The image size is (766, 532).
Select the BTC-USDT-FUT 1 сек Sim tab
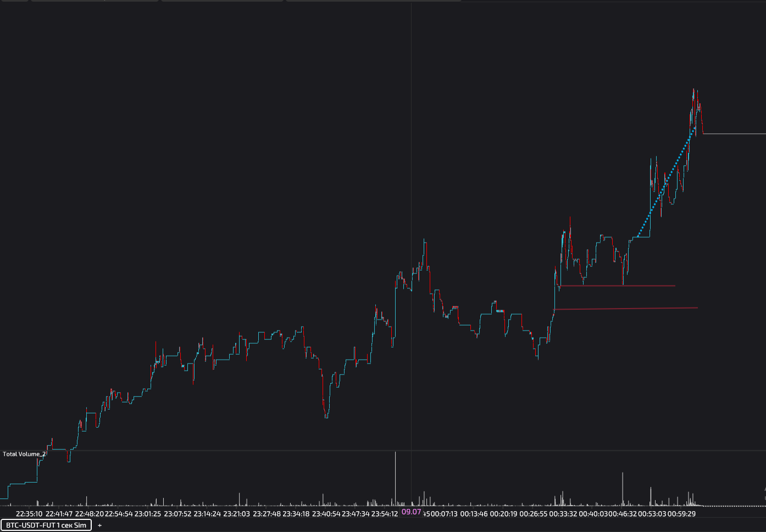click(x=46, y=525)
